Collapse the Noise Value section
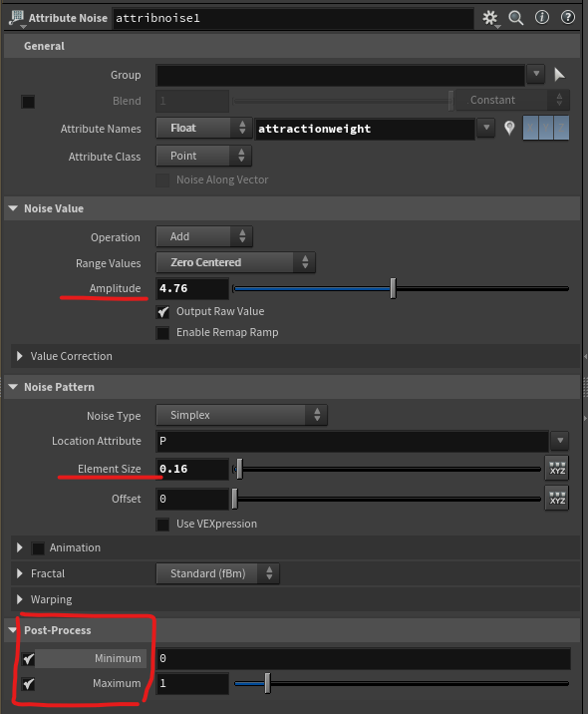 [13, 208]
